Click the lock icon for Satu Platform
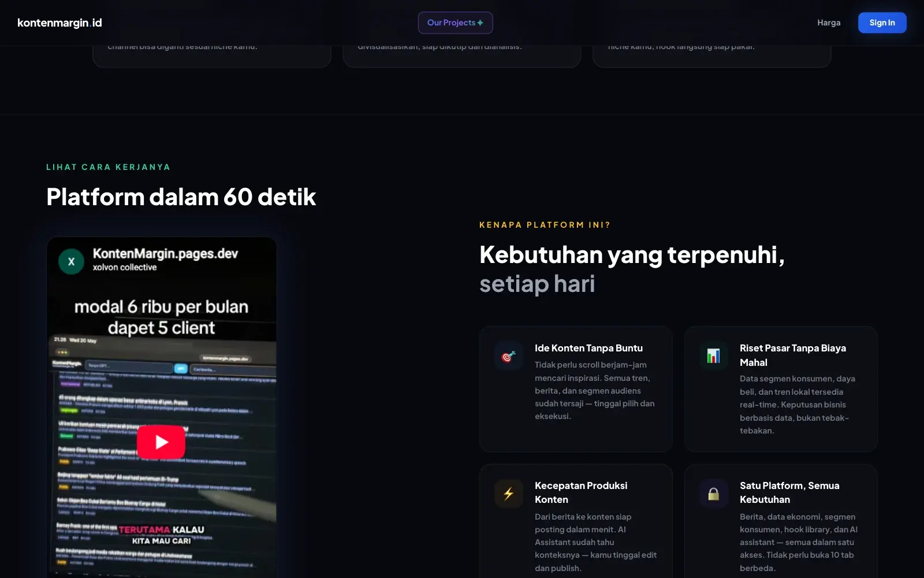The height and width of the screenshot is (578, 924). (713, 494)
